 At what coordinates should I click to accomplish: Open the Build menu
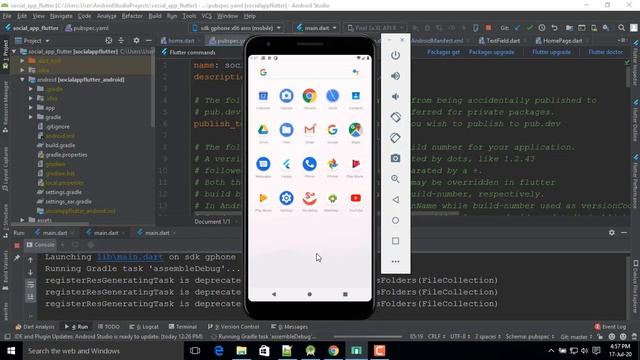click(x=155, y=16)
